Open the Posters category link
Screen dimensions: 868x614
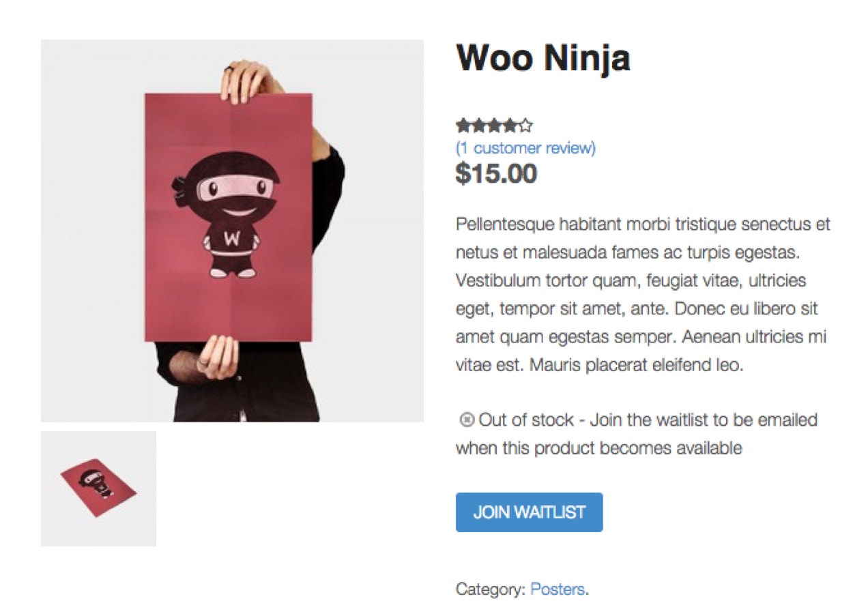[x=557, y=589]
